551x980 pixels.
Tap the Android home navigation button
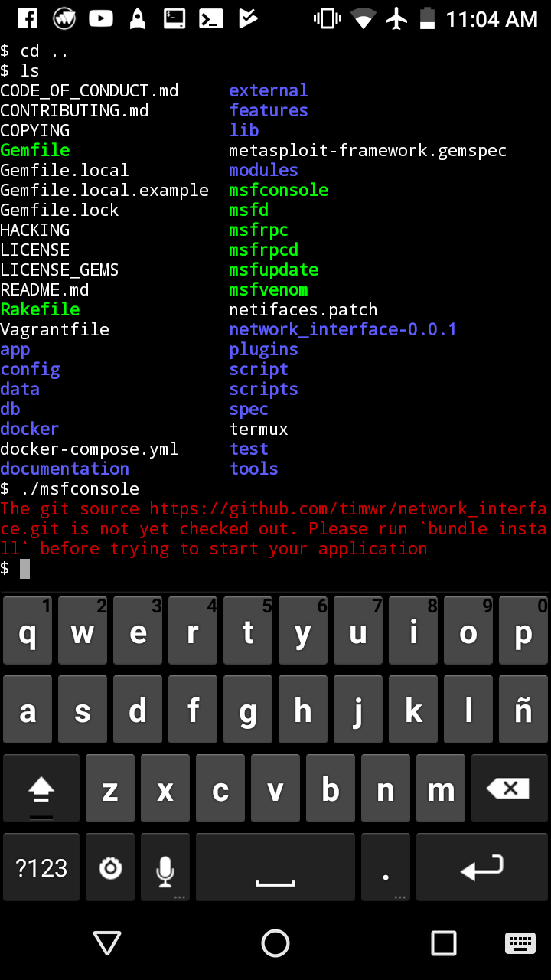click(x=275, y=943)
